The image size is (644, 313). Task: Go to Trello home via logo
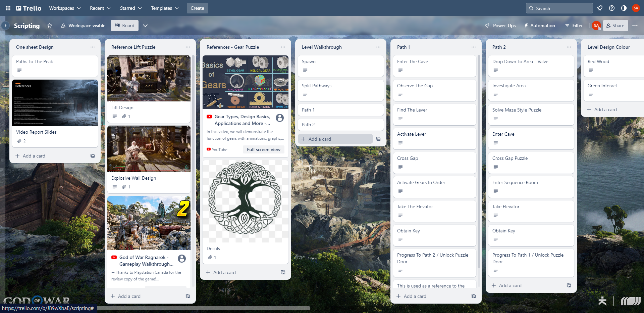pos(29,8)
